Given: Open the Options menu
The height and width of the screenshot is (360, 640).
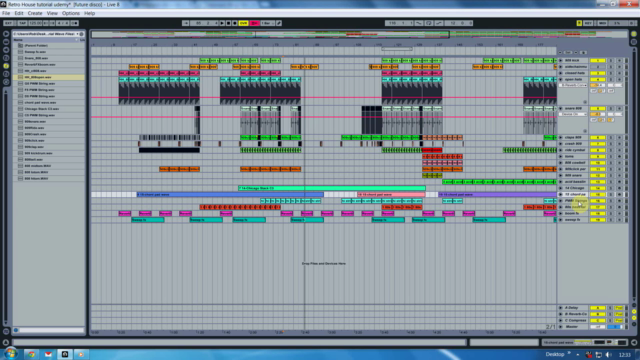Looking at the screenshot, I should pyautogui.click(x=71, y=13).
